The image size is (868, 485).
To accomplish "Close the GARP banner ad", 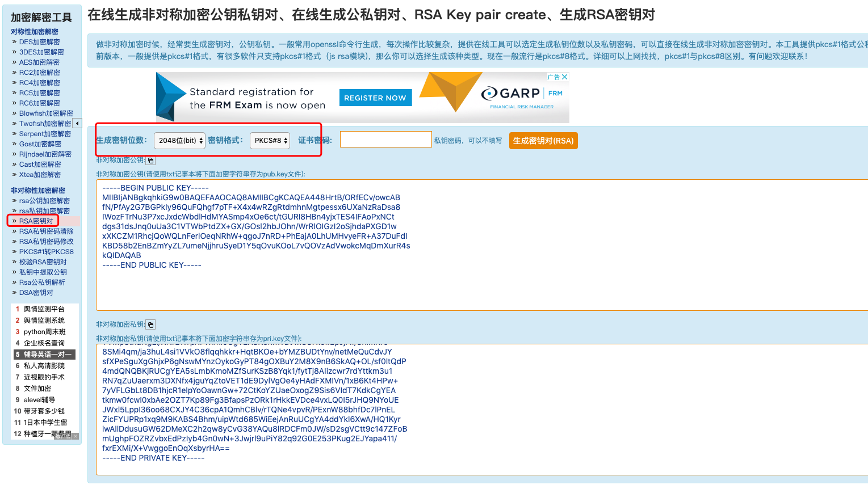I will (x=565, y=77).
